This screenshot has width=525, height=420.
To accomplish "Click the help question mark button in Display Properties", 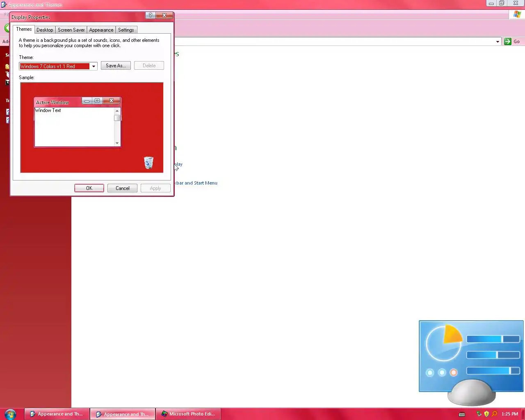I will click(x=150, y=15).
